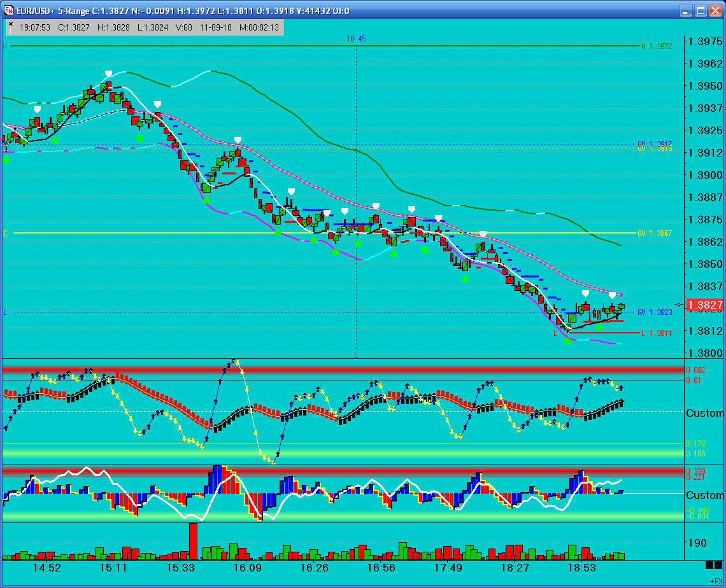The image size is (726, 588).
Task: Click 1.3975 on the price axis
Action: coord(705,41)
